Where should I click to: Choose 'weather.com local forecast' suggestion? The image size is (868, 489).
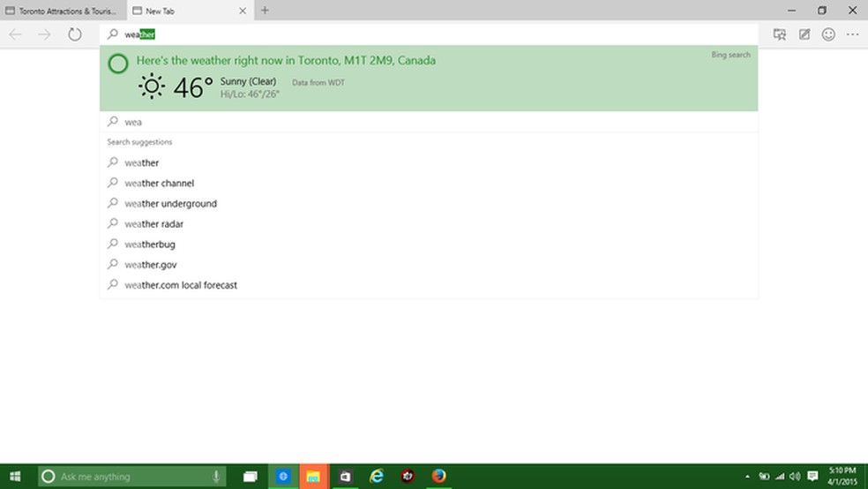[429, 285]
